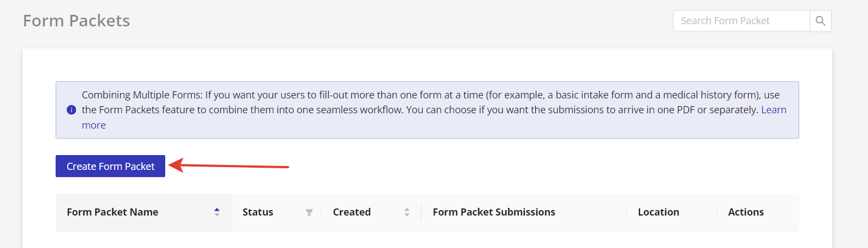868x248 pixels.
Task: Click the Form Packets page title
Action: point(77,21)
